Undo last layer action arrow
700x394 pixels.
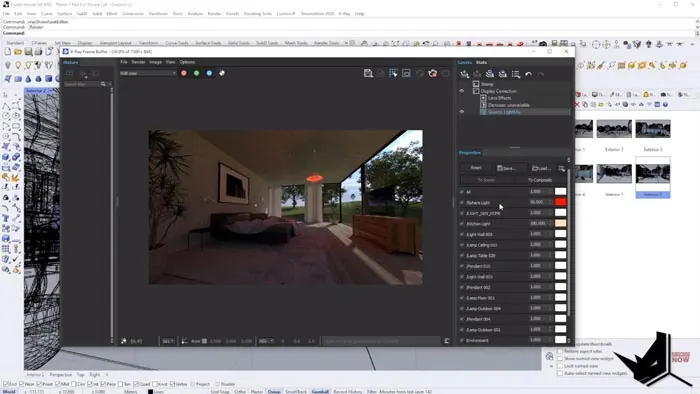click(529, 74)
